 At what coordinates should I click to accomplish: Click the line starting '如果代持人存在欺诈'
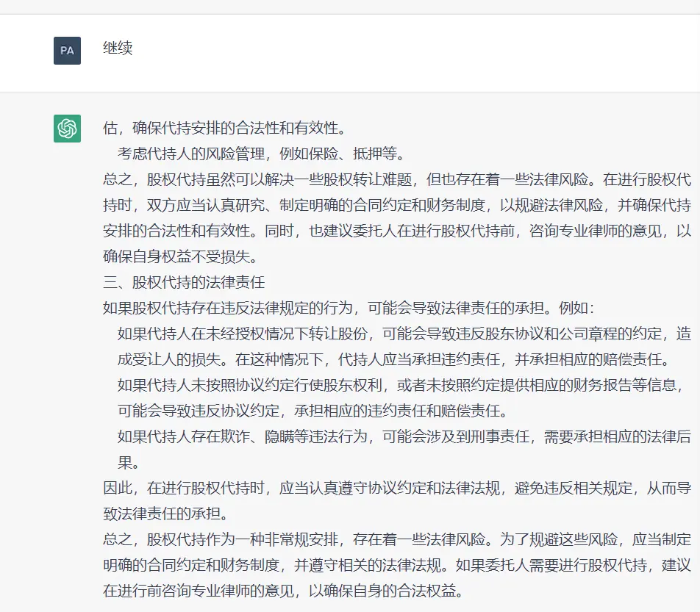404,436
